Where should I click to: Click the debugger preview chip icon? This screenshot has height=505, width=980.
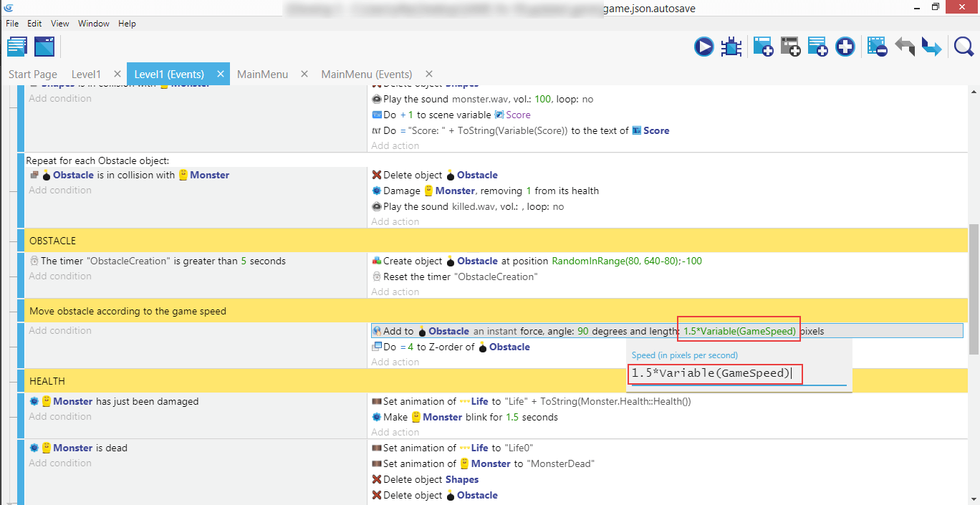coord(731,47)
